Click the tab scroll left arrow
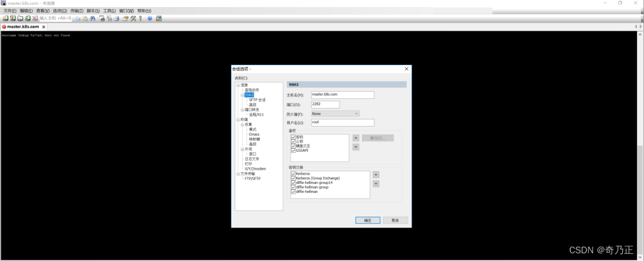 click(x=636, y=26)
